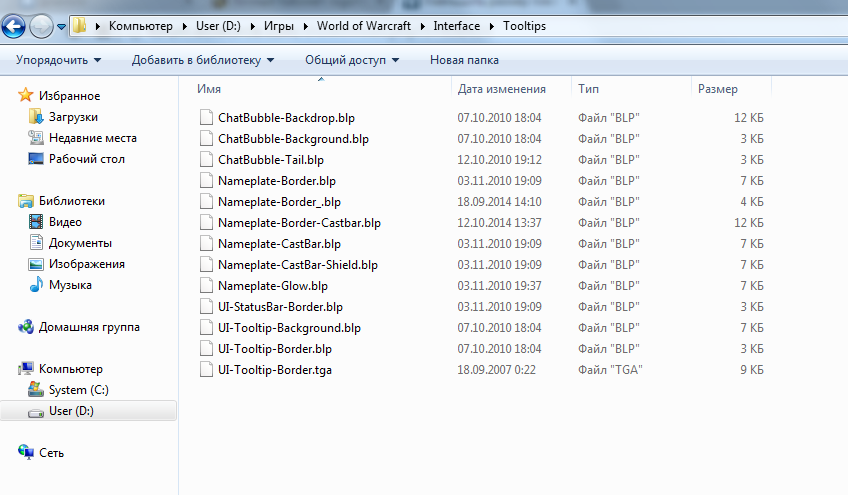
Task: Click the Forward navigation arrow button
Action: 41,26
